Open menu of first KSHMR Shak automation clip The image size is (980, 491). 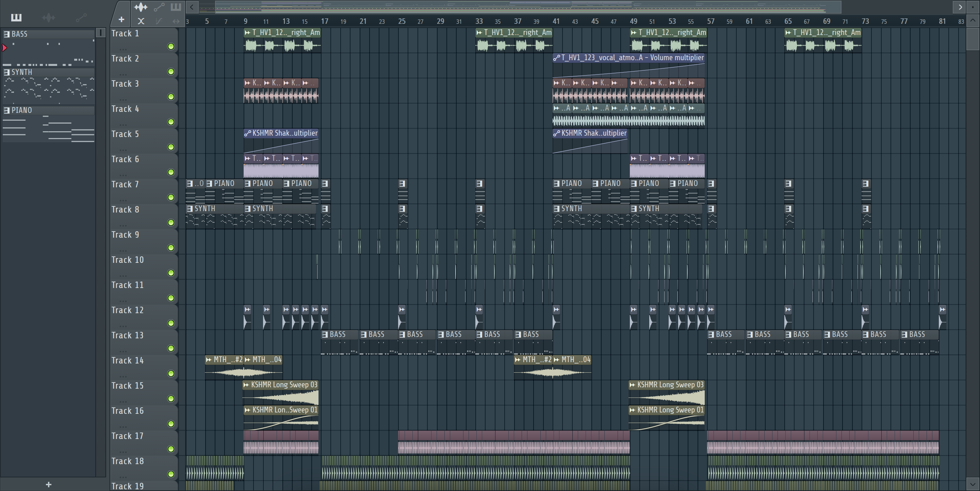[248, 133]
